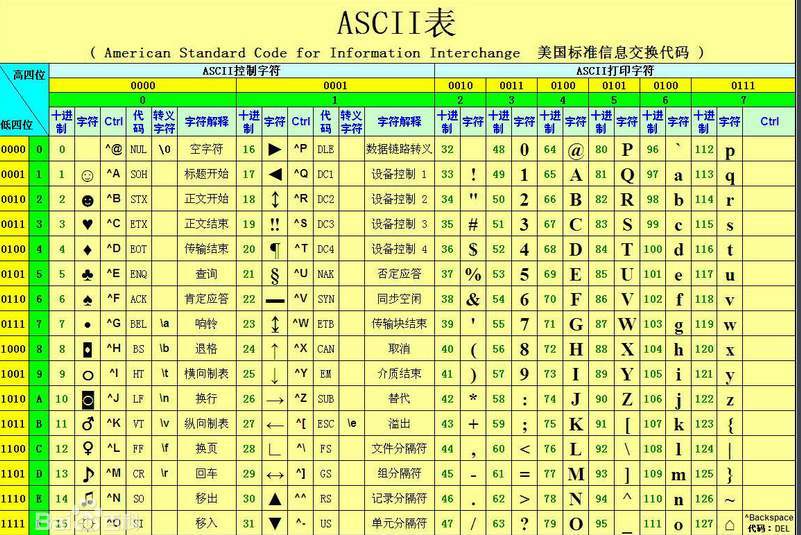This screenshot has width=801, height=535.
Task: Click the '回车' description cell
Action: (x=206, y=474)
